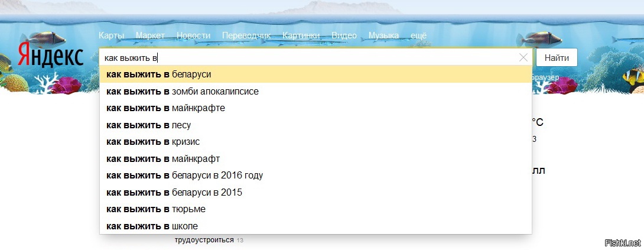The width and height of the screenshot is (644, 250).
Task: Select suggestion "как выжить в беларуси"
Action: (x=160, y=74)
